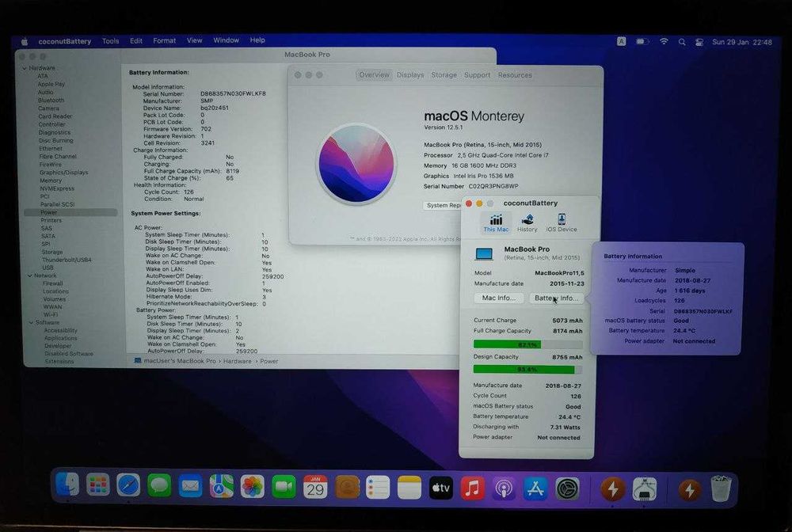The height and width of the screenshot is (532, 792).
Task: Open Podcasts app in dock
Action: point(504,488)
